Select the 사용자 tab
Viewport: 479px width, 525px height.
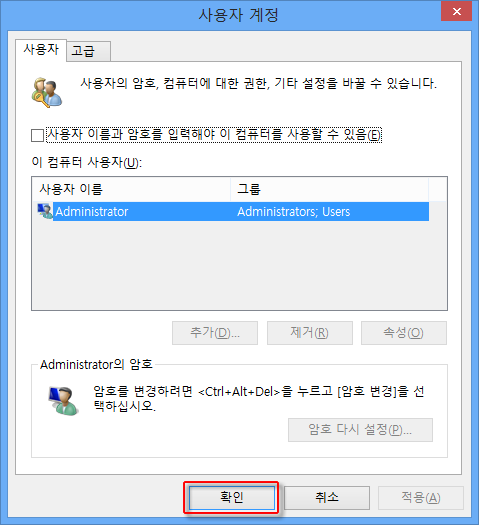pos(41,50)
